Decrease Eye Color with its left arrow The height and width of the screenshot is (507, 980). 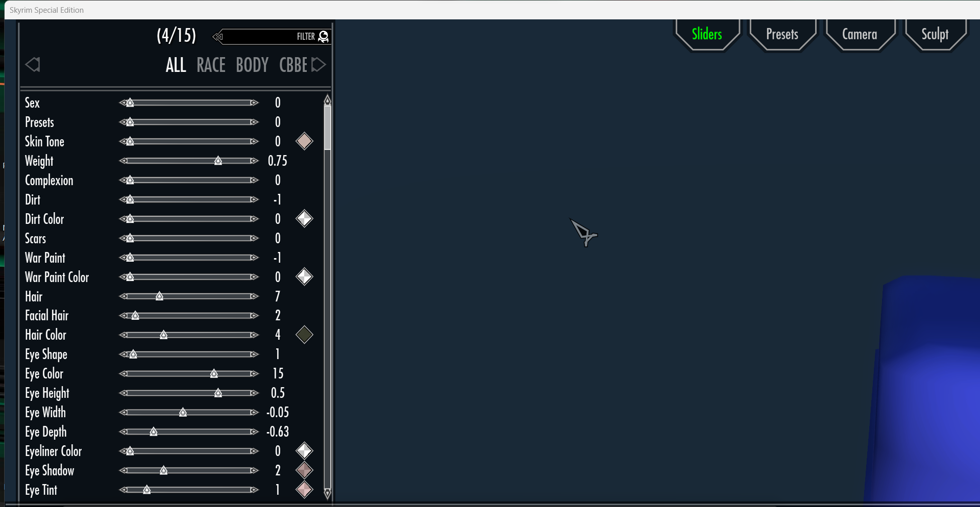point(123,374)
